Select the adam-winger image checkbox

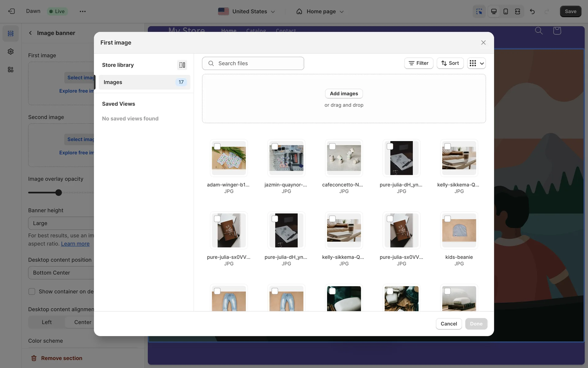[217, 147]
